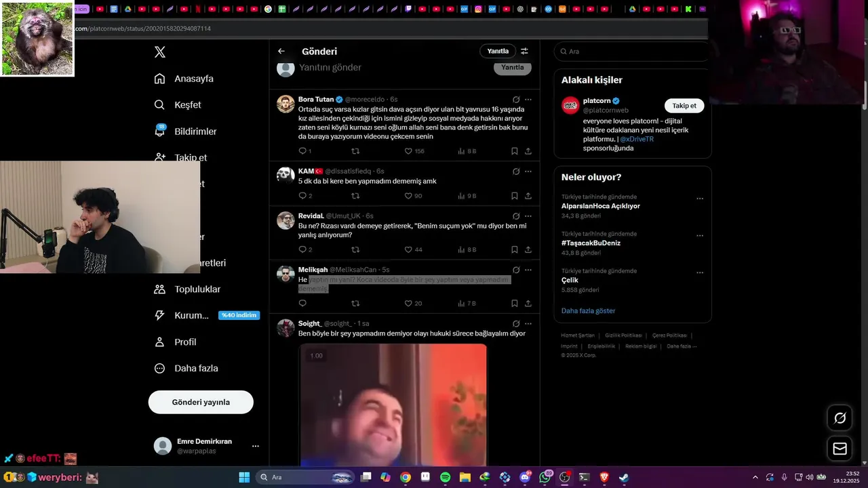Viewport: 868px width, 488px height.
Task: Open the floating messages envelope button
Action: pyautogui.click(x=840, y=449)
